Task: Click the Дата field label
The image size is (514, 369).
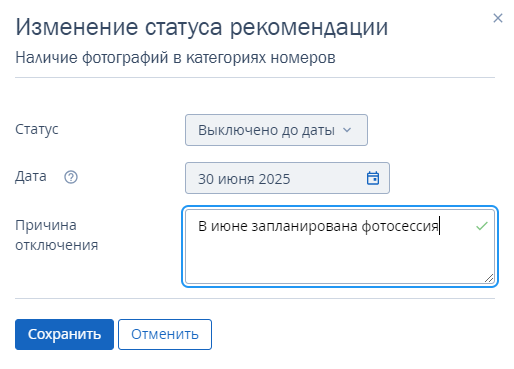Action: (x=31, y=176)
